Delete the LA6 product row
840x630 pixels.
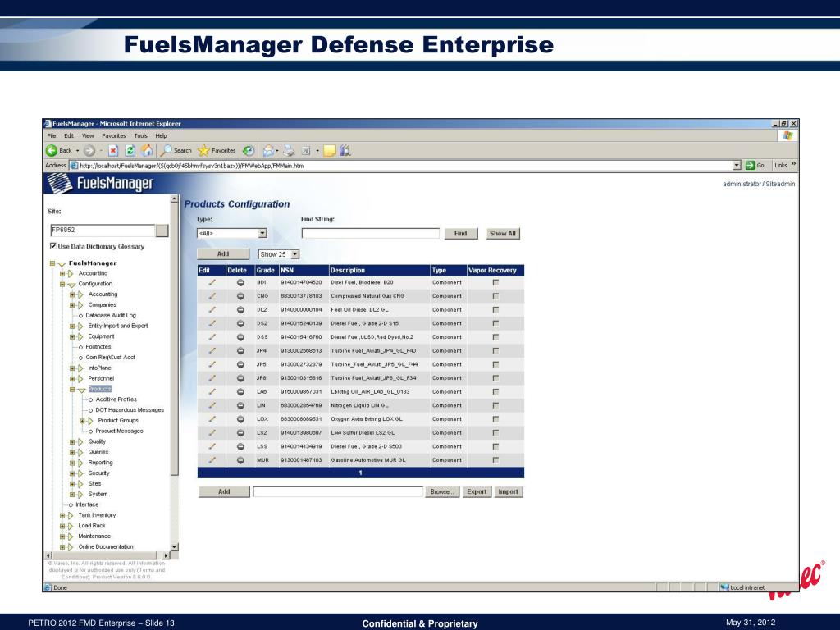click(x=240, y=391)
